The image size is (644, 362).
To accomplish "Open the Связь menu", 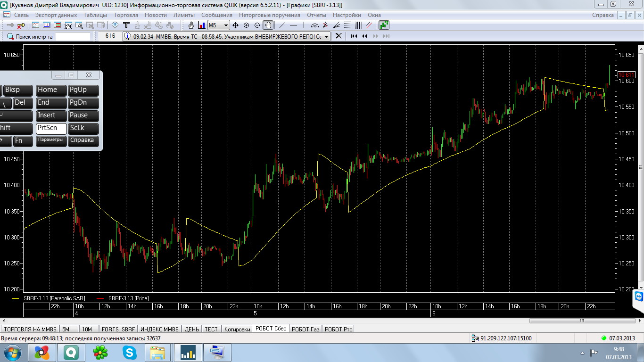I will pos(22,15).
